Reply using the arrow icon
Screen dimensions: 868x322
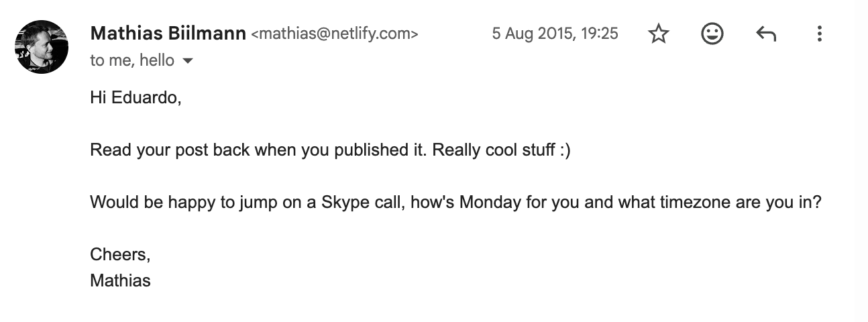point(765,34)
